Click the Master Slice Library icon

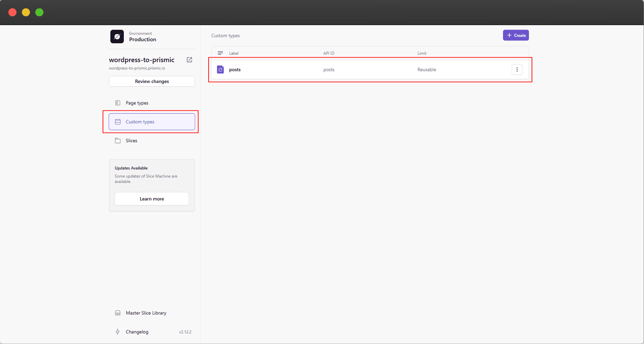tap(118, 313)
